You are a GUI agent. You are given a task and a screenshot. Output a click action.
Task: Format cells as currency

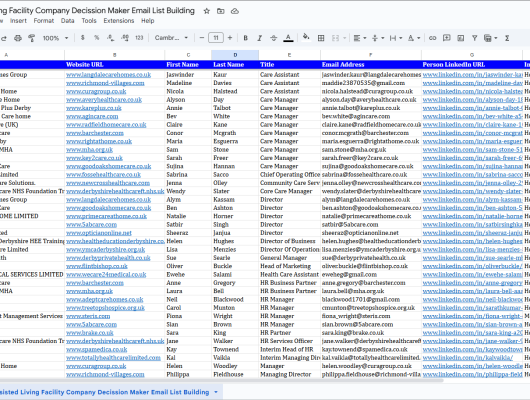pos(83,38)
